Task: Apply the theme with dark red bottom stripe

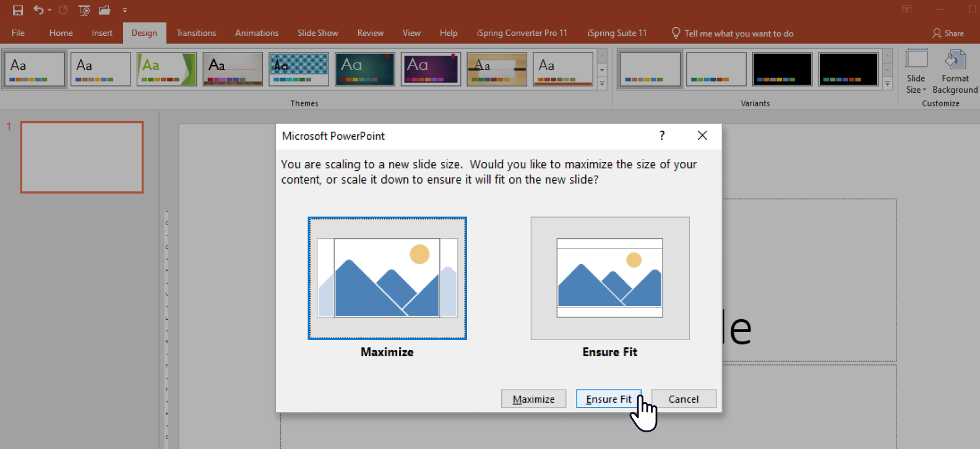Action: [x=233, y=69]
